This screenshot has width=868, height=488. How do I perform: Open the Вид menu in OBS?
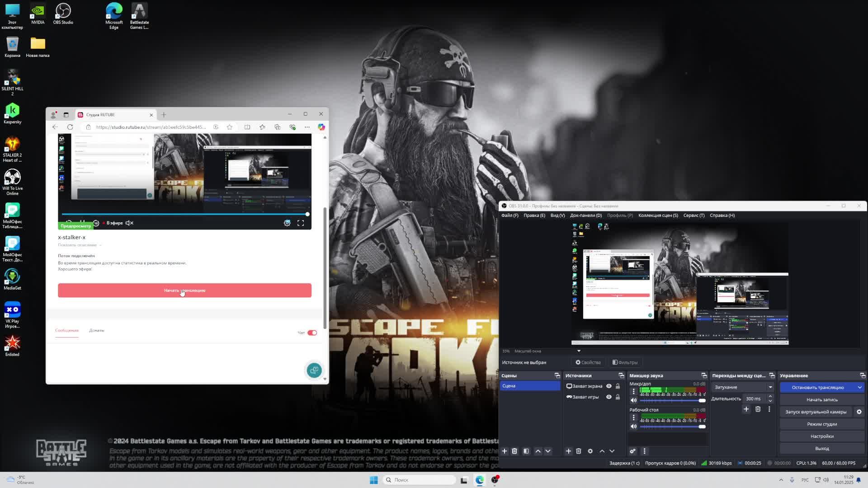557,216
